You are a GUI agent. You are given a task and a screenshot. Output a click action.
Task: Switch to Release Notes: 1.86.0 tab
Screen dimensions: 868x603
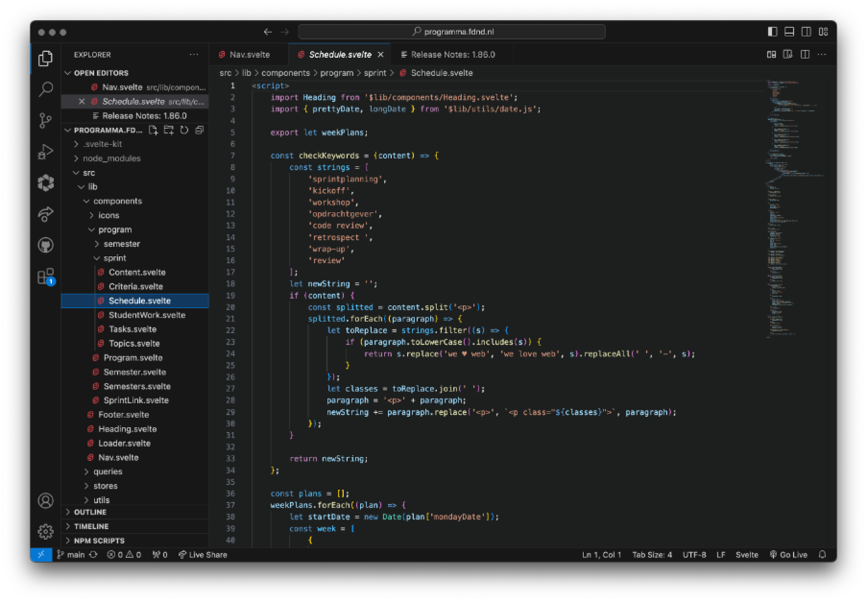[x=452, y=55]
